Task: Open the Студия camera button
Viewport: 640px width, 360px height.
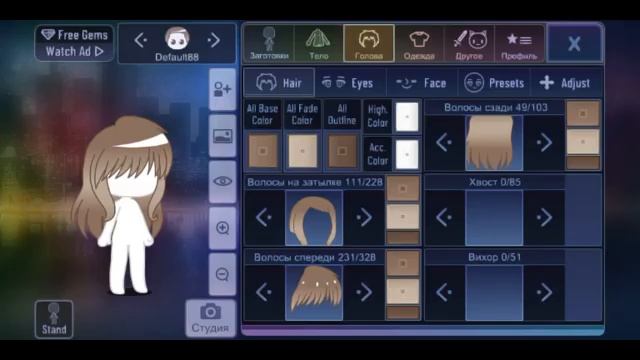Action: coord(211,318)
